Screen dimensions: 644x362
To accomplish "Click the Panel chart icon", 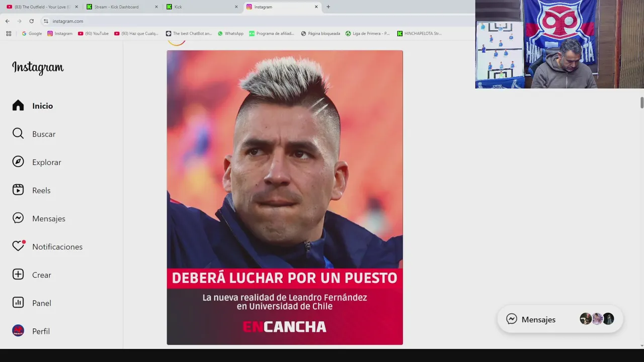I will 18,303.
